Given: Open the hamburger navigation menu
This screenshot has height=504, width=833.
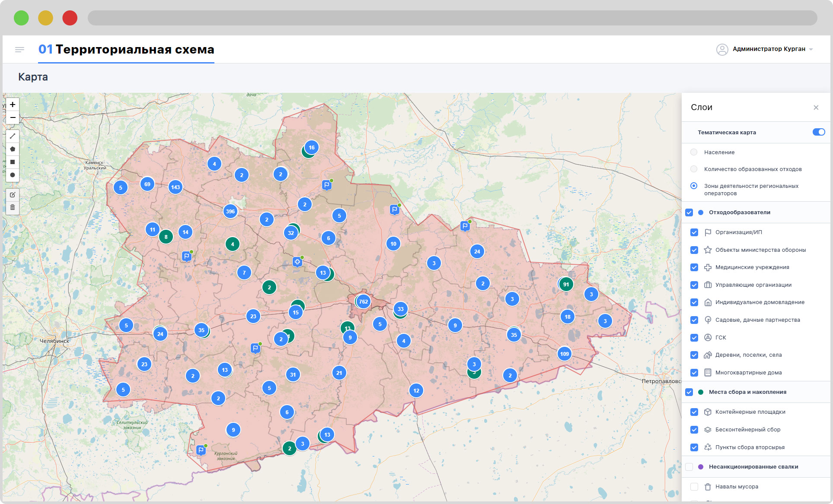Looking at the screenshot, I should [x=19, y=50].
